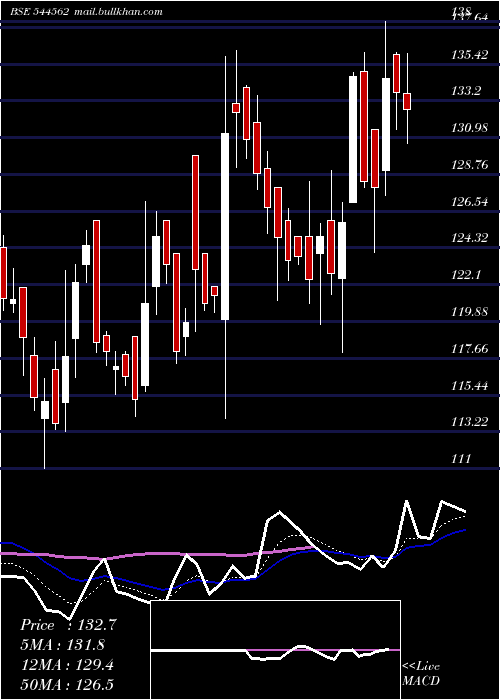Click the '5MA : 131.8' readout
Screen dimensions: 500x700
[x=62, y=645]
